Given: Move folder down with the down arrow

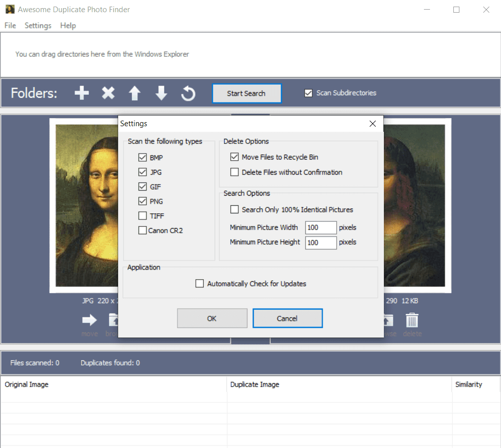Looking at the screenshot, I should coord(161,93).
